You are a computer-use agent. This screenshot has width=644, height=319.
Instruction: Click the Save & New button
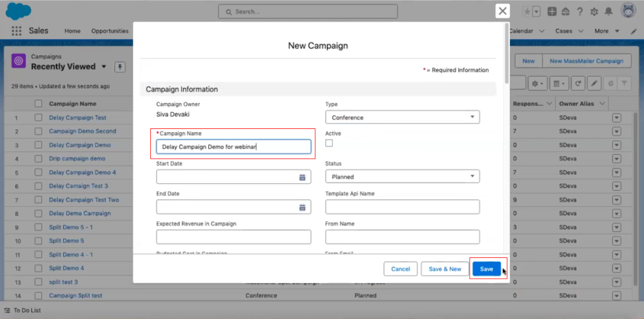click(445, 269)
